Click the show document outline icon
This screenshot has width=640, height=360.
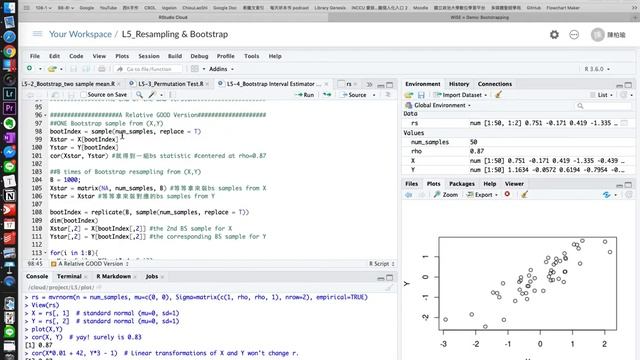tap(388, 95)
